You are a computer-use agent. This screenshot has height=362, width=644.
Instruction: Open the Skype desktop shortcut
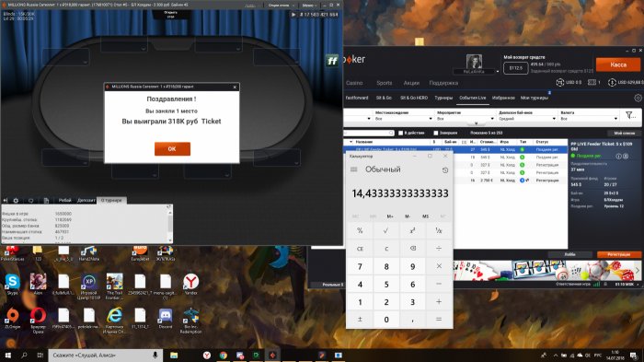[x=12, y=285]
